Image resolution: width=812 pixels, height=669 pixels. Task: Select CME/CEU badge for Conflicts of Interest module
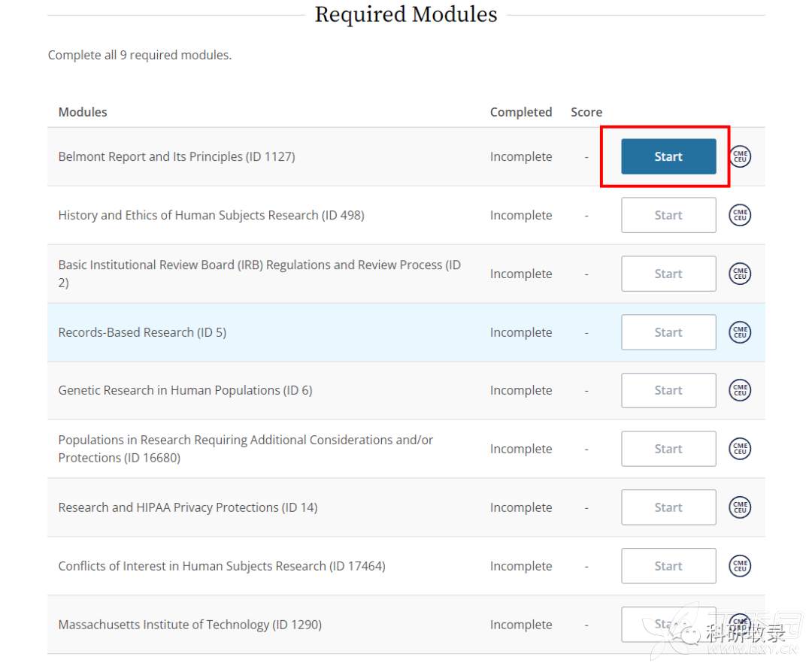click(740, 566)
